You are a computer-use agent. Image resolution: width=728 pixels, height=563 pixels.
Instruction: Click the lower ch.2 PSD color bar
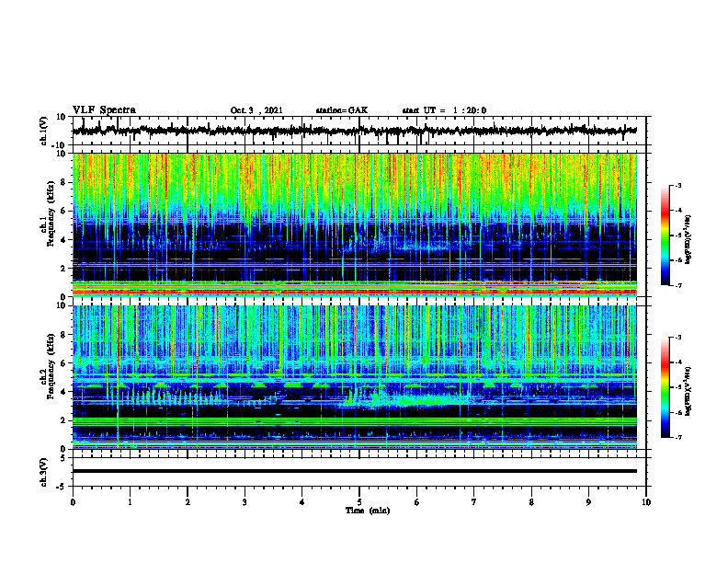point(665,387)
